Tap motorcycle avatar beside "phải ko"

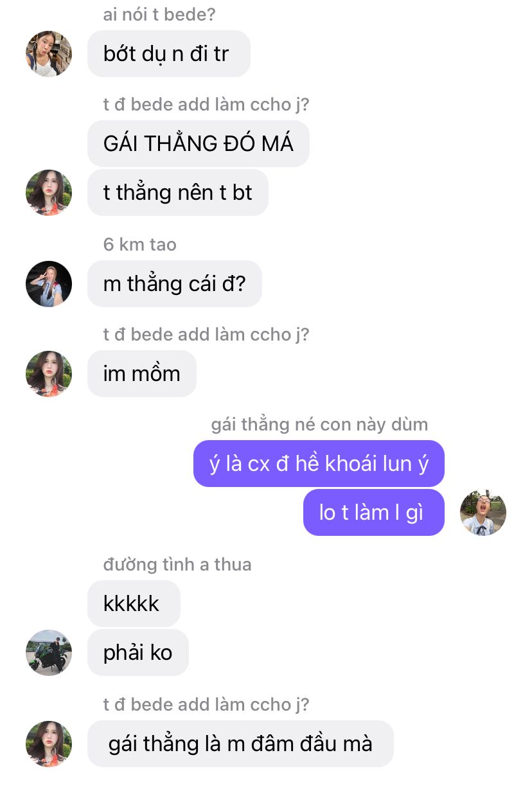pos(49,652)
